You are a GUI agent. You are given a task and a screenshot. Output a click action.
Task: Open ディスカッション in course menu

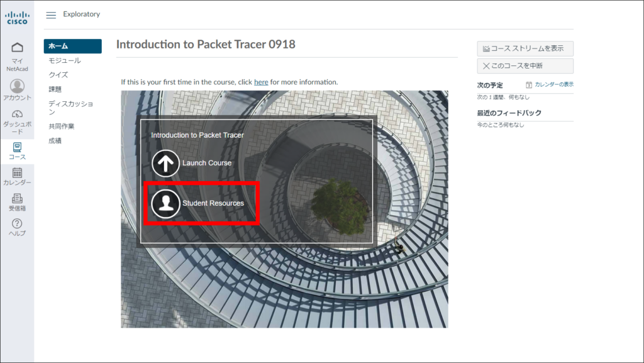tap(70, 108)
